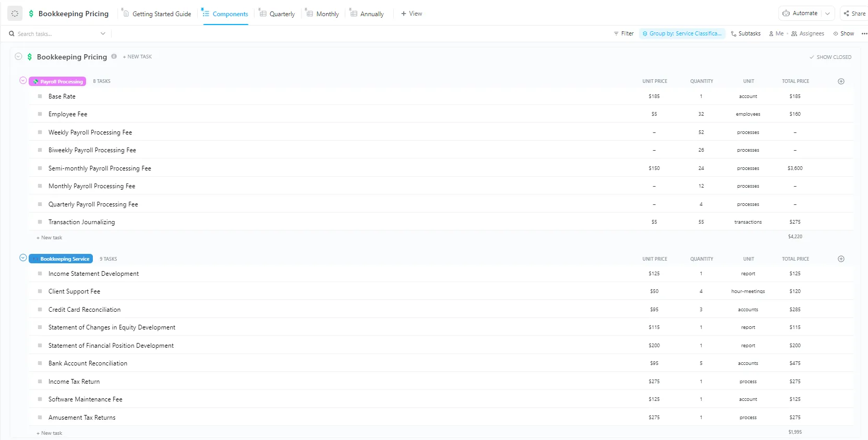Open the Filter options
Screen dimensions: 868x440
[624, 33]
